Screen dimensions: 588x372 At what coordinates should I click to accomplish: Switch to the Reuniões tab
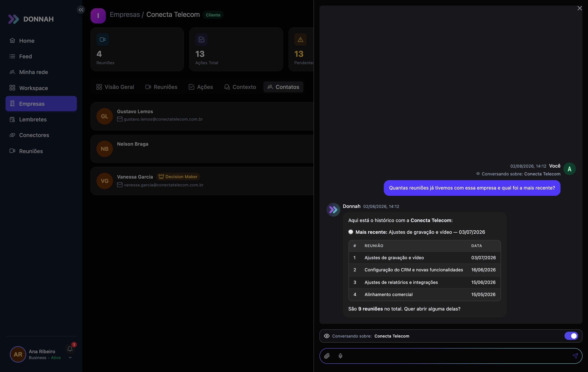click(162, 87)
